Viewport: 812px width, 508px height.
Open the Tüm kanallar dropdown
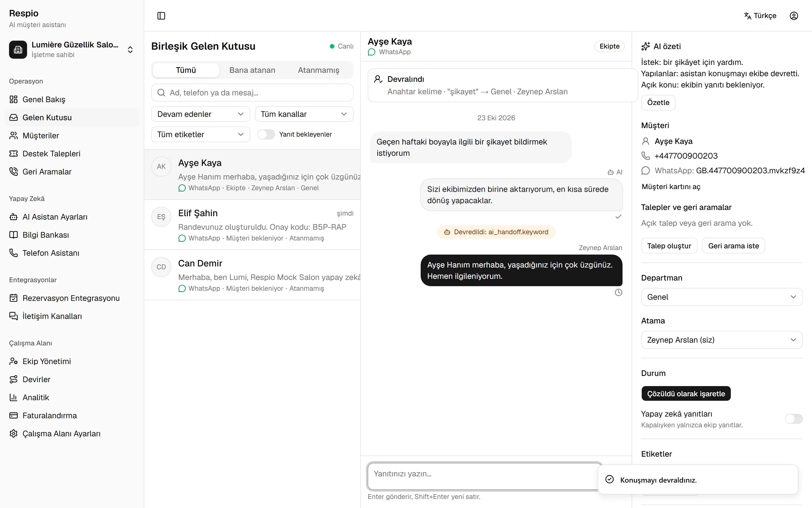click(304, 114)
